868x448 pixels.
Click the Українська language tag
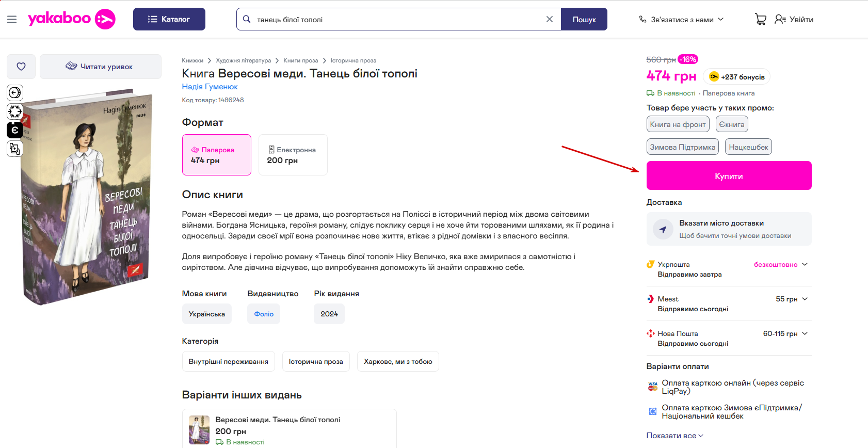tap(207, 314)
